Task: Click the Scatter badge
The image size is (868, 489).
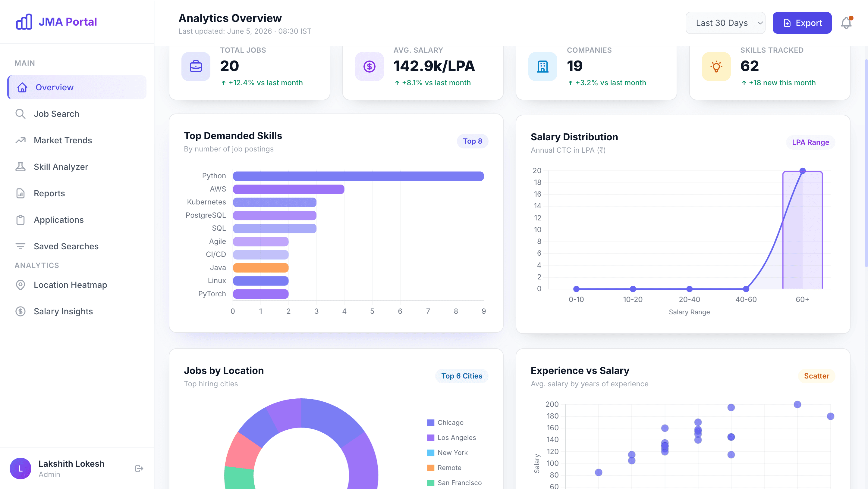Action: point(816,376)
